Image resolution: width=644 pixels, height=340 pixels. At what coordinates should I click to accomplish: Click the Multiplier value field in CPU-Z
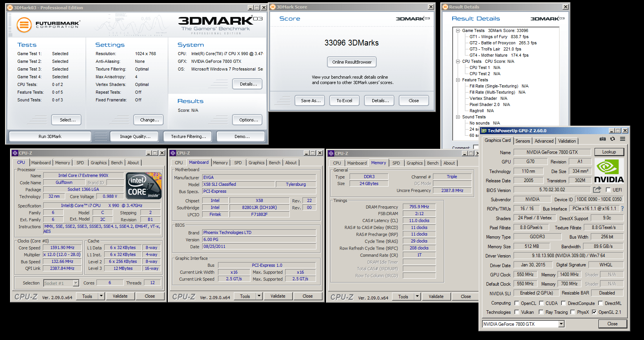62,254
